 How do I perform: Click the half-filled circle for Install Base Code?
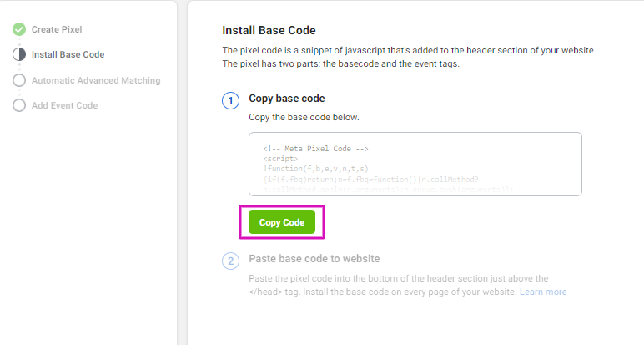click(x=19, y=54)
